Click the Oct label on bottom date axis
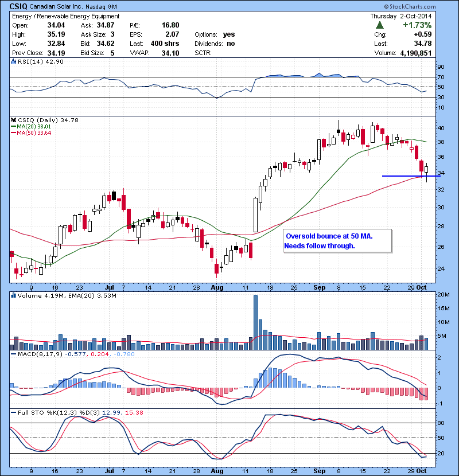 pos(421,471)
